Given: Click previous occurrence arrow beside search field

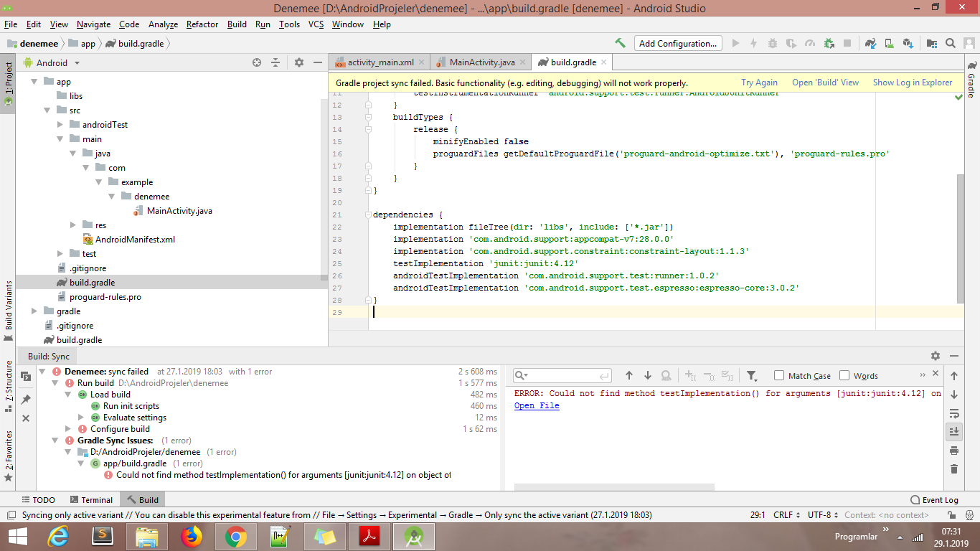Looking at the screenshot, I should coord(629,375).
